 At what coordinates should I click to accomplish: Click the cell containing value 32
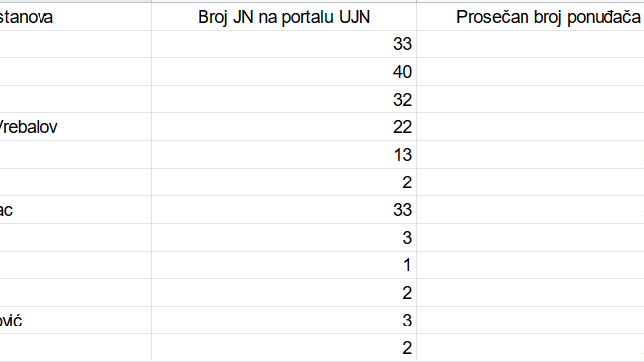pyautogui.click(x=283, y=100)
